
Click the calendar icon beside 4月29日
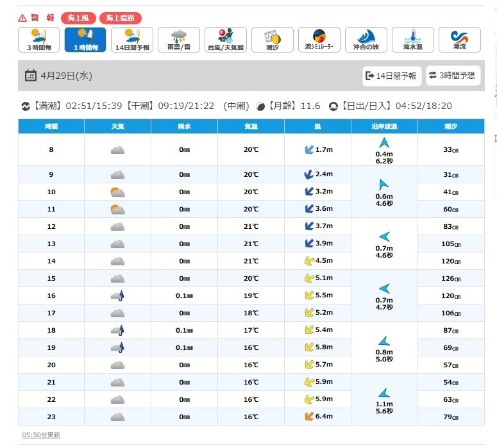point(30,76)
